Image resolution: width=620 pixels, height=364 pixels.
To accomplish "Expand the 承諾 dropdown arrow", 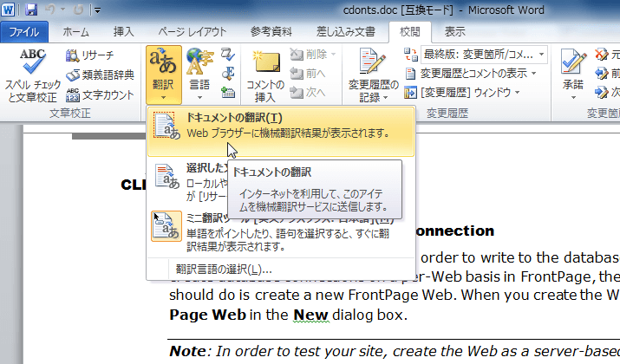I will pyautogui.click(x=573, y=98).
